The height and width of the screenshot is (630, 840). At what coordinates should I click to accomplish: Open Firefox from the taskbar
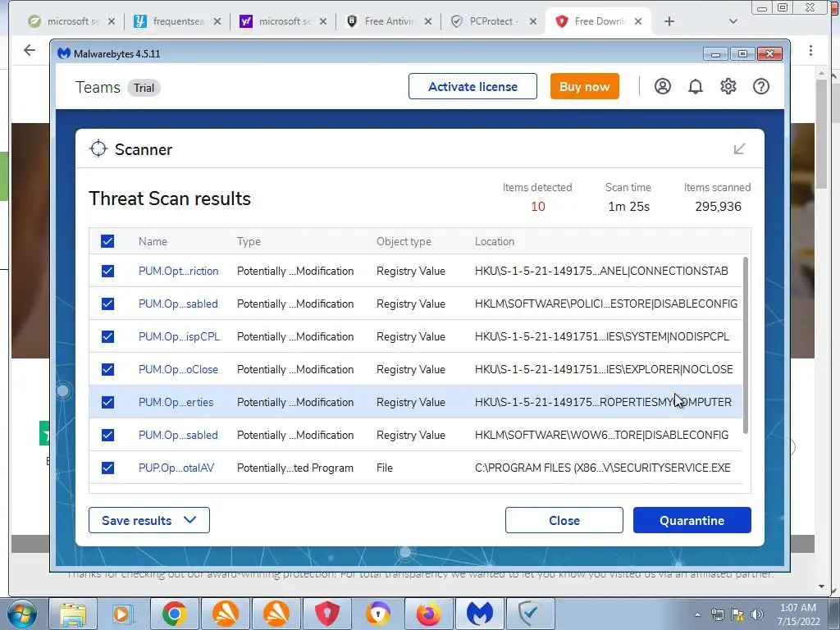pos(428,614)
